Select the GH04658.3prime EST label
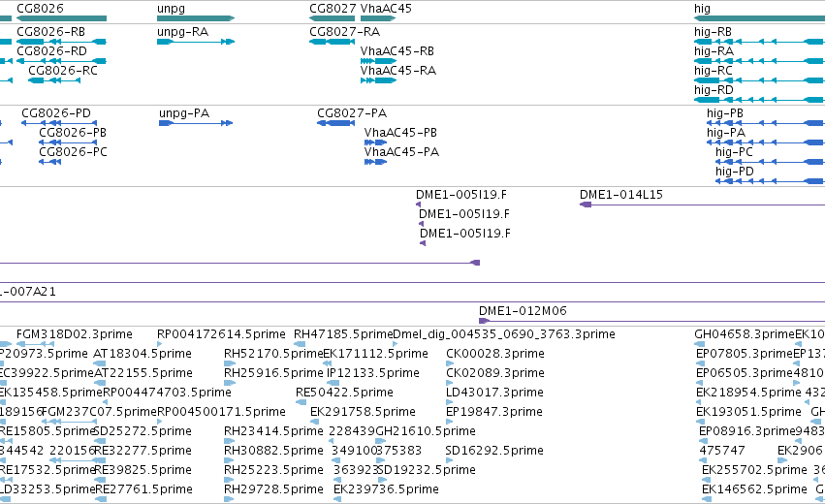 (745, 334)
